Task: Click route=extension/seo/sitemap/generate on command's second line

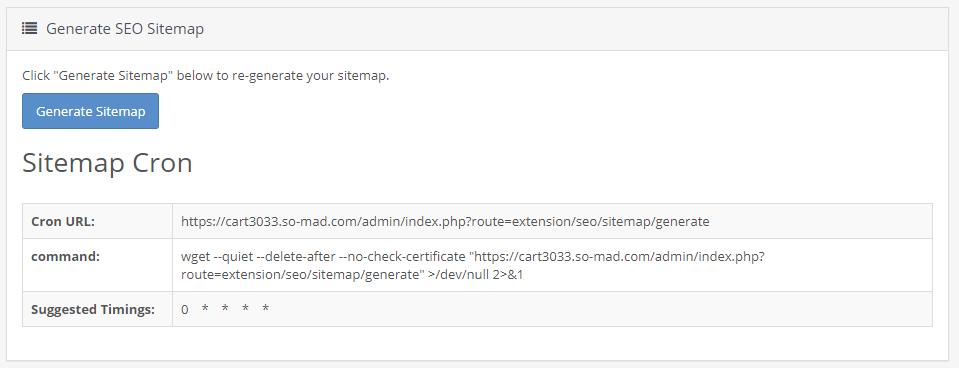Action: [x=303, y=275]
